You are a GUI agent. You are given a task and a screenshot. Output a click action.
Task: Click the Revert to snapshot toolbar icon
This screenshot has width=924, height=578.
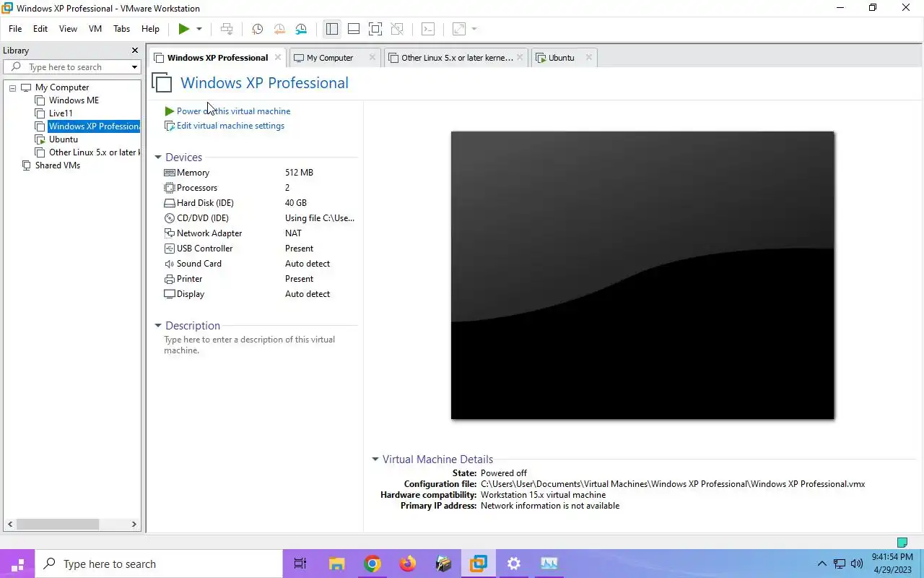click(279, 29)
